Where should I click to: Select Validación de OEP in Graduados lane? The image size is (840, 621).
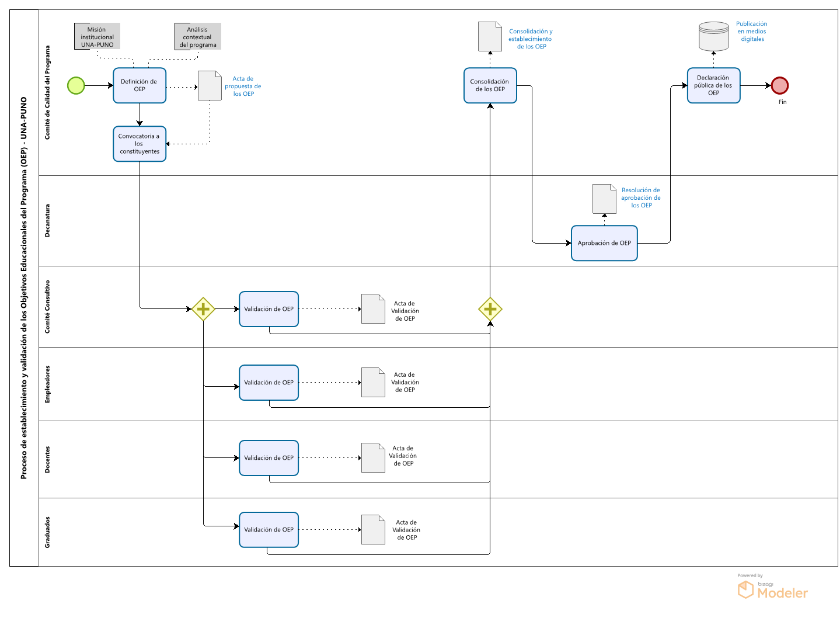click(x=269, y=530)
